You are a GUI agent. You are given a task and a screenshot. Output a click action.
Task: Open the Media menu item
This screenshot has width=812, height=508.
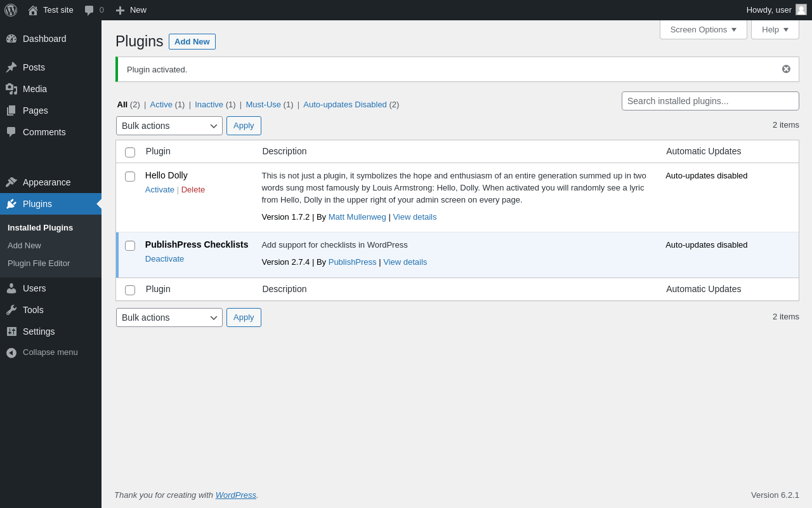[51, 89]
